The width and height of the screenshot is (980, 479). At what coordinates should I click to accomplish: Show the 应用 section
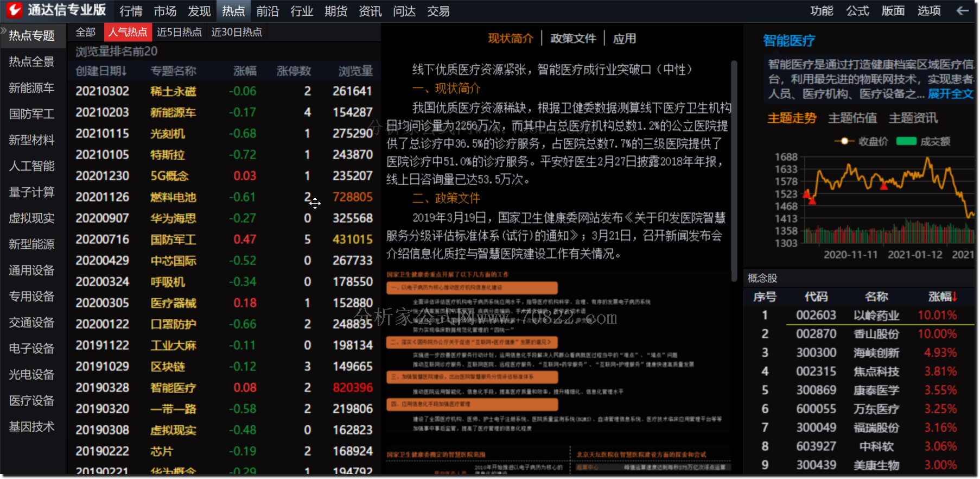[x=625, y=39]
